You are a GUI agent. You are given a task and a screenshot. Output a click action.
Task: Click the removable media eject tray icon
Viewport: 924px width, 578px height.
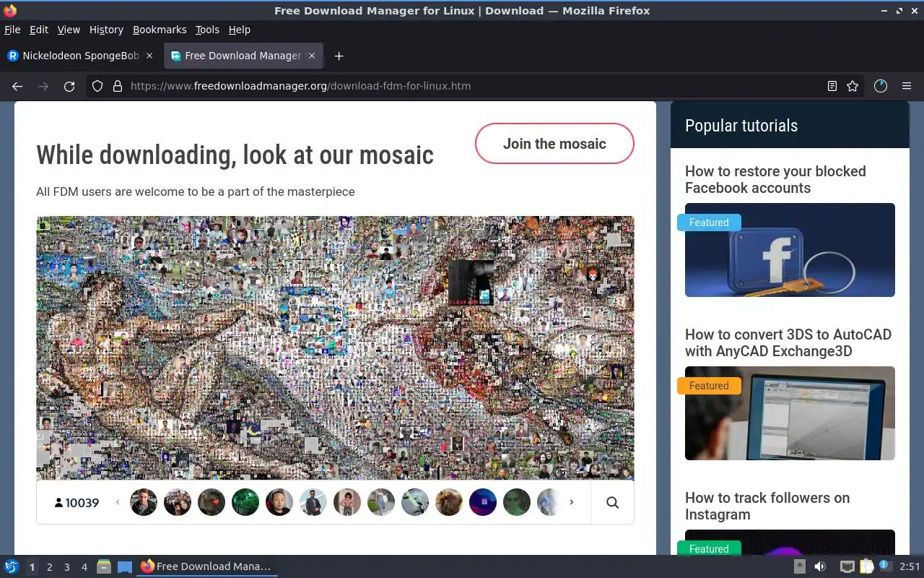pyautogui.click(x=800, y=566)
